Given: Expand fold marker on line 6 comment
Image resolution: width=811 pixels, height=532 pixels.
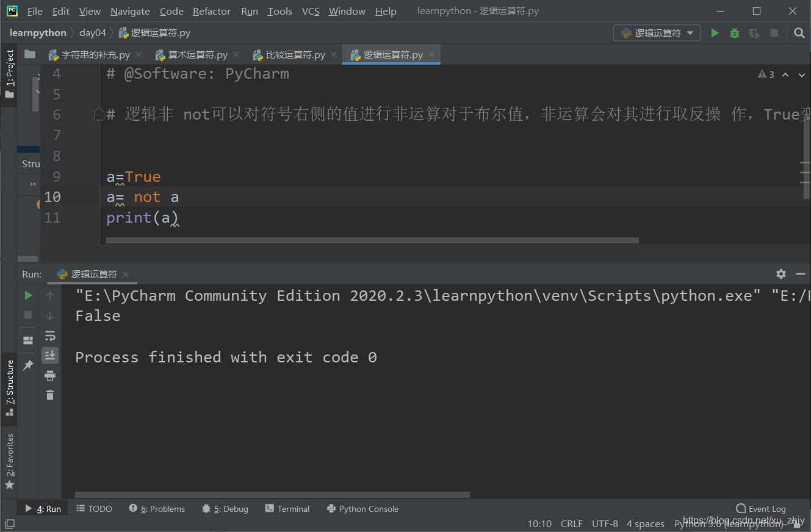Looking at the screenshot, I should click(98, 114).
